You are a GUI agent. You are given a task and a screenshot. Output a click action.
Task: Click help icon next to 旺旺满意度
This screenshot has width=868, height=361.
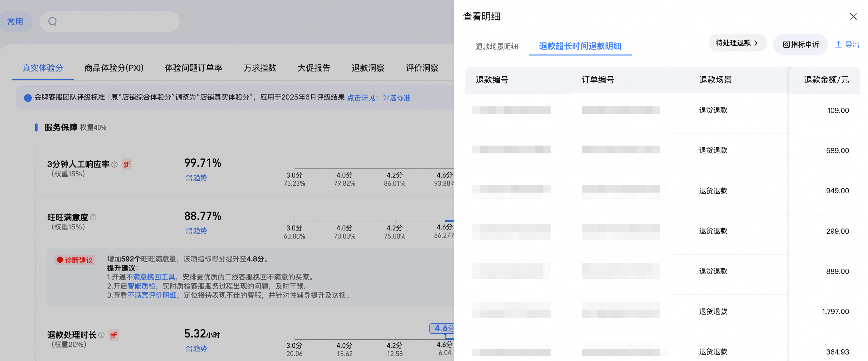(x=93, y=217)
